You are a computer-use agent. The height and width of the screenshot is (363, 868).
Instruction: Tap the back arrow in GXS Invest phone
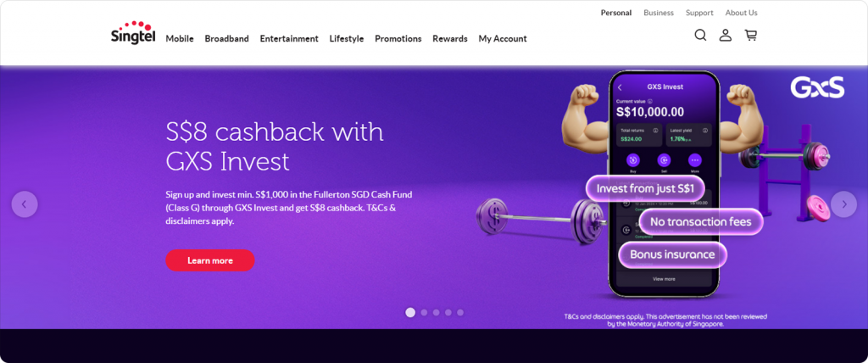coord(620,87)
